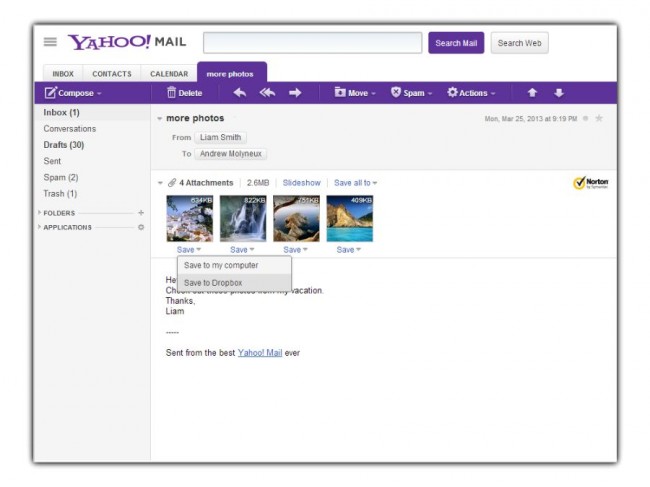Image resolution: width=650 pixels, height=487 pixels.
Task: Click recipient chip Andrew Molyneux
Action: (x=230, y=154)
